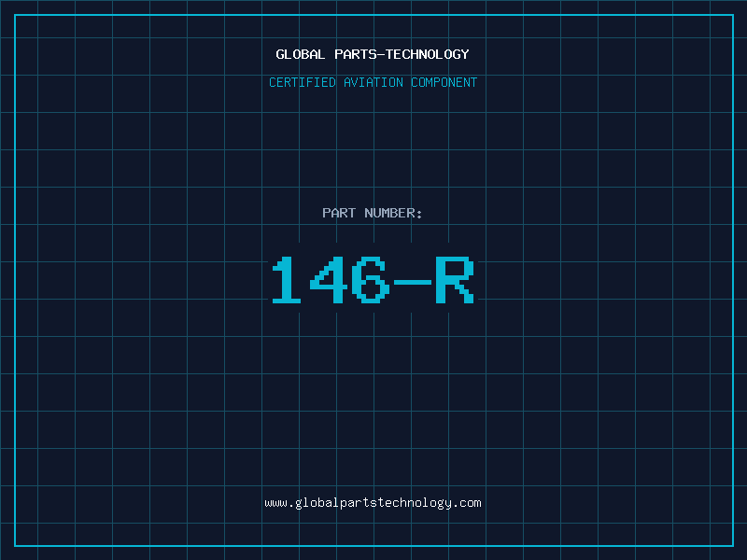This screenshot has height=560, width=747.
Task: Click the word PART in the label
Action: pyautogui.click(x=339, y=213)
